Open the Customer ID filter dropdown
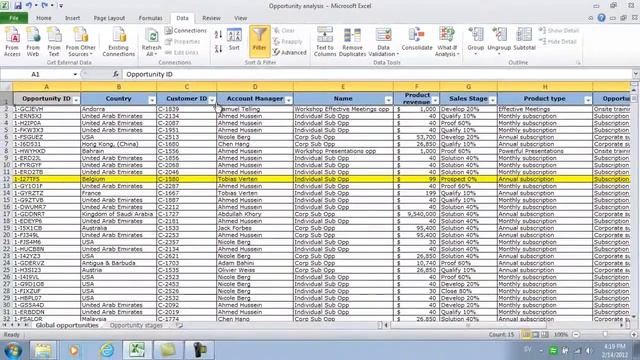 click(x=212, y=100)
